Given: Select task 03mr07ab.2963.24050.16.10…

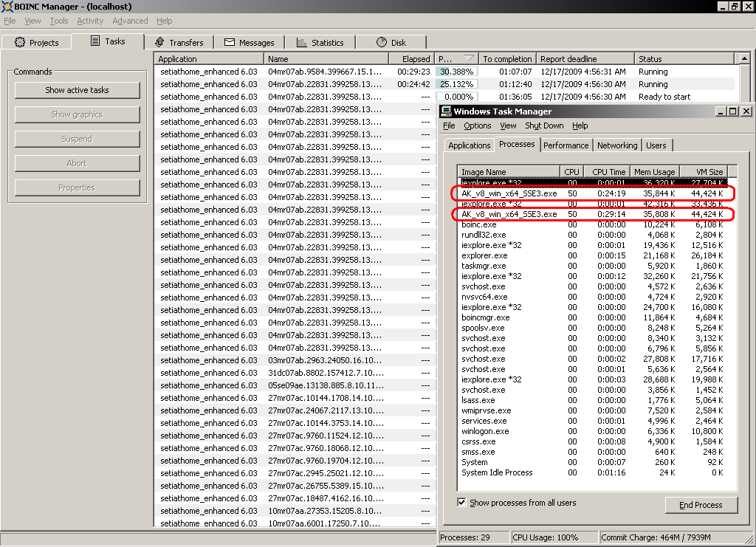Looking at the screenshot, I should (x=295, y=360).
